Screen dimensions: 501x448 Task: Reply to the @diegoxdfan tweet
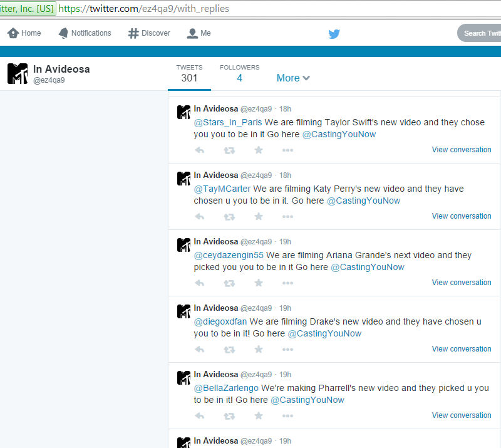click(200, 350)
